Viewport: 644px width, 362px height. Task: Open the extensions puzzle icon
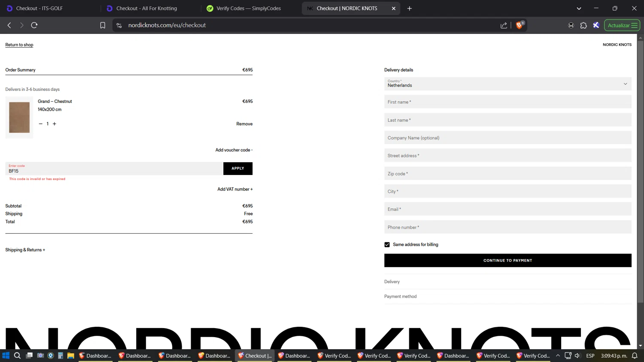[x=583, y=25]
